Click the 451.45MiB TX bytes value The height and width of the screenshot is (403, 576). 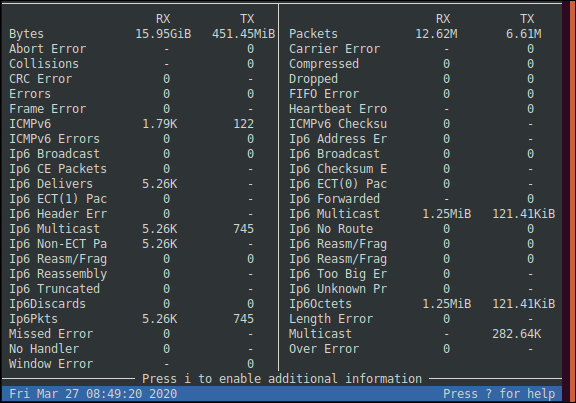click(x=244, y=34)
